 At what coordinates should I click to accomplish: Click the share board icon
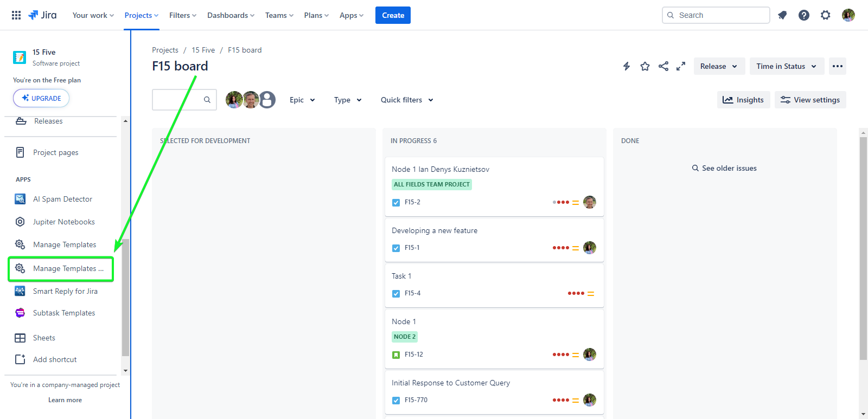[663, 66]
